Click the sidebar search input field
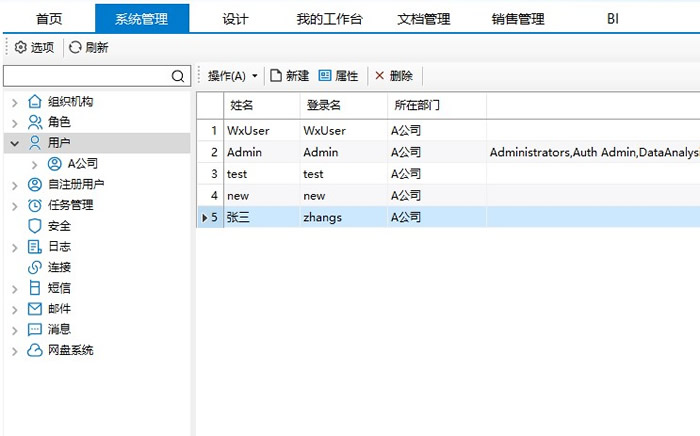The image size is (700, 436). 86,76
